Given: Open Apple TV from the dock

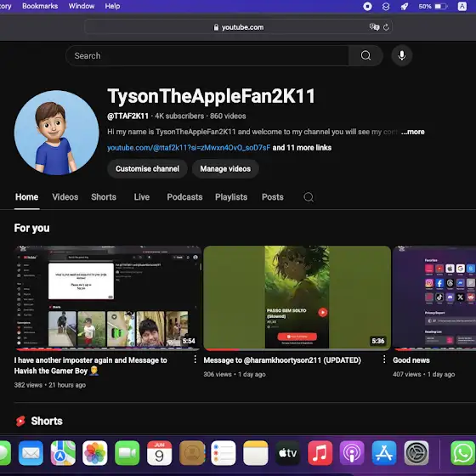Looking at the screenshot, I should click(x=288, y=453).
